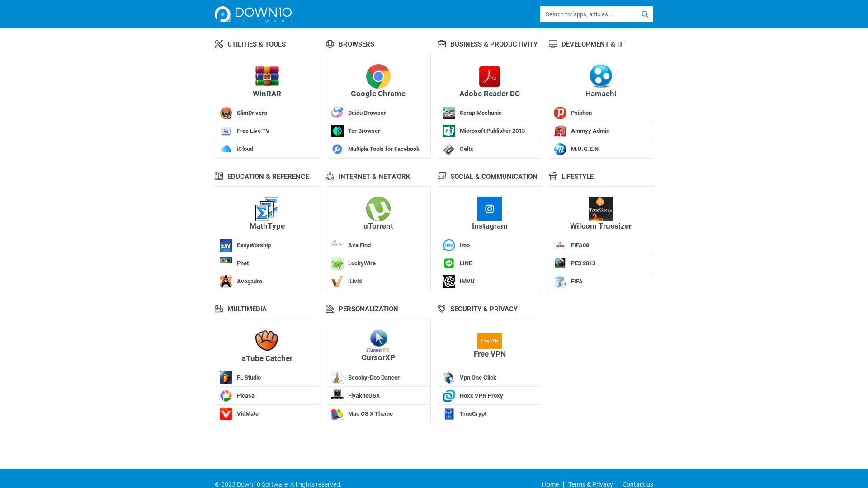Viewport: 868px width, 488px height.
Task: Open Education & Reference category
Action: pos(268,177)
